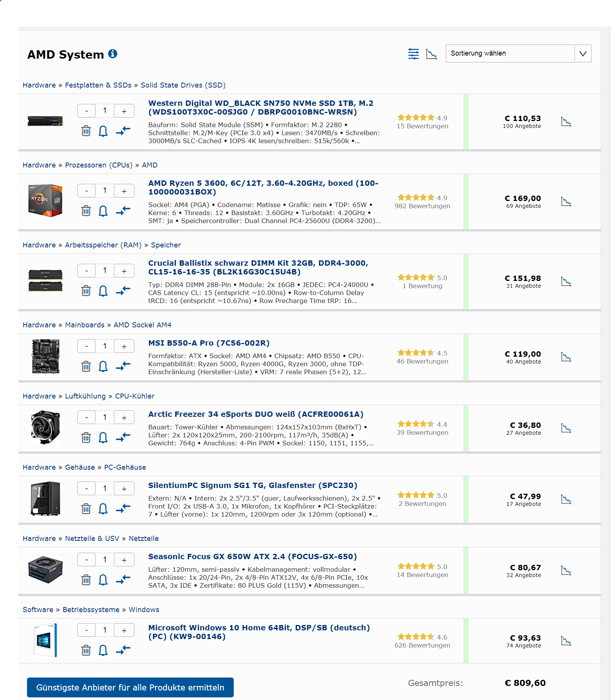
Task: Click quantity field of Ryzen 5 3600
Action: pyautogui.click(x=105, y=191)
